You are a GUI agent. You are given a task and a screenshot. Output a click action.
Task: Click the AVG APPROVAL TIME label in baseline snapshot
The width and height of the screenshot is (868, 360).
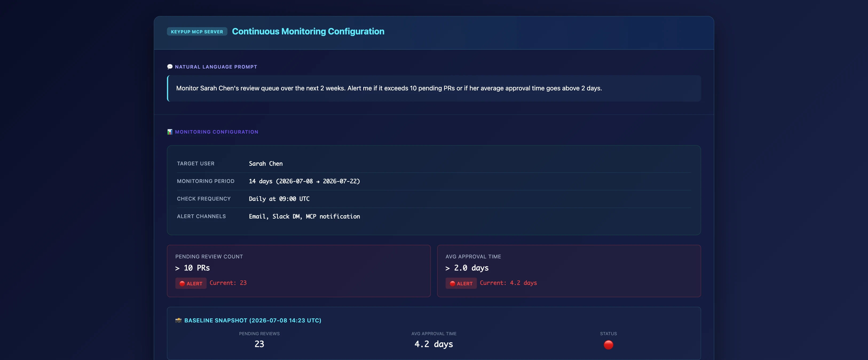pos(434,333)
